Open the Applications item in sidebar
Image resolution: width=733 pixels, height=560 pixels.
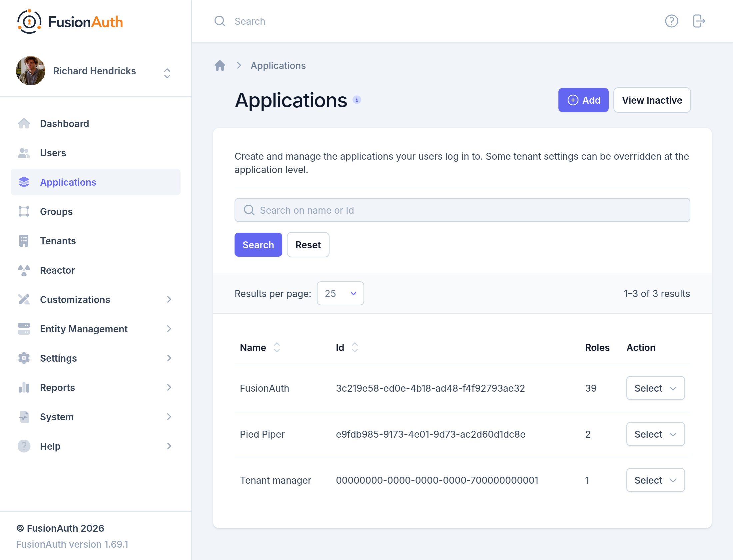click(x=96, y=182)
